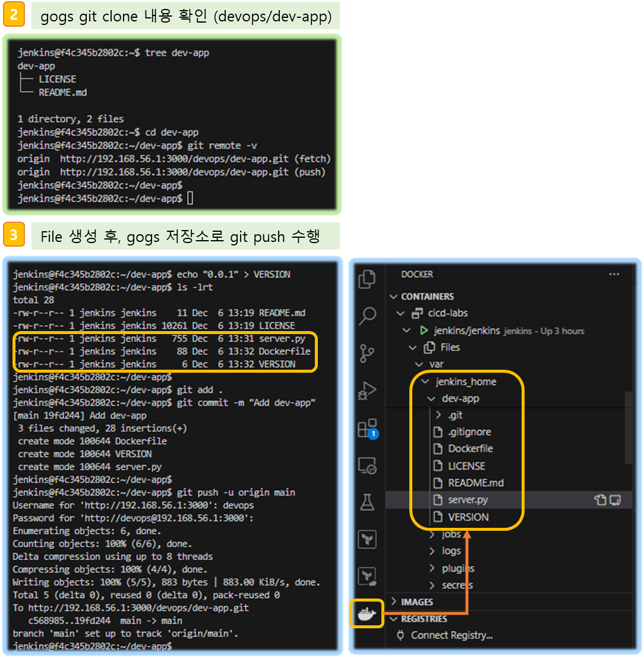Screen dimensions: 644x658
Task: Open the Source Control view icon
Action: point(367,353)
